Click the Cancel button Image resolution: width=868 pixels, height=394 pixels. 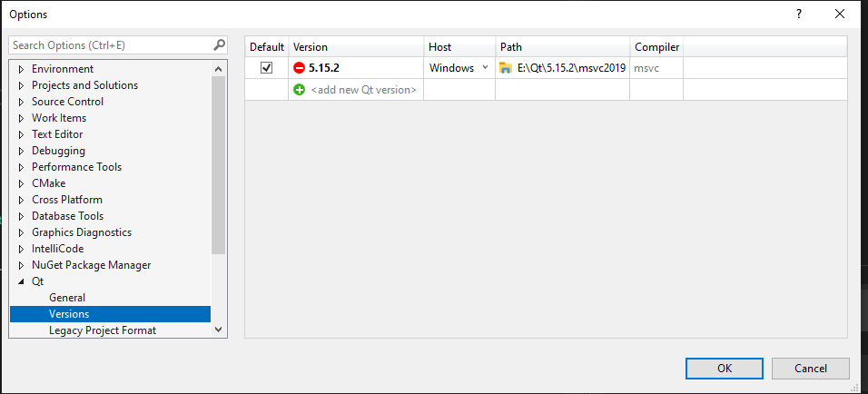tap(811, 369)
